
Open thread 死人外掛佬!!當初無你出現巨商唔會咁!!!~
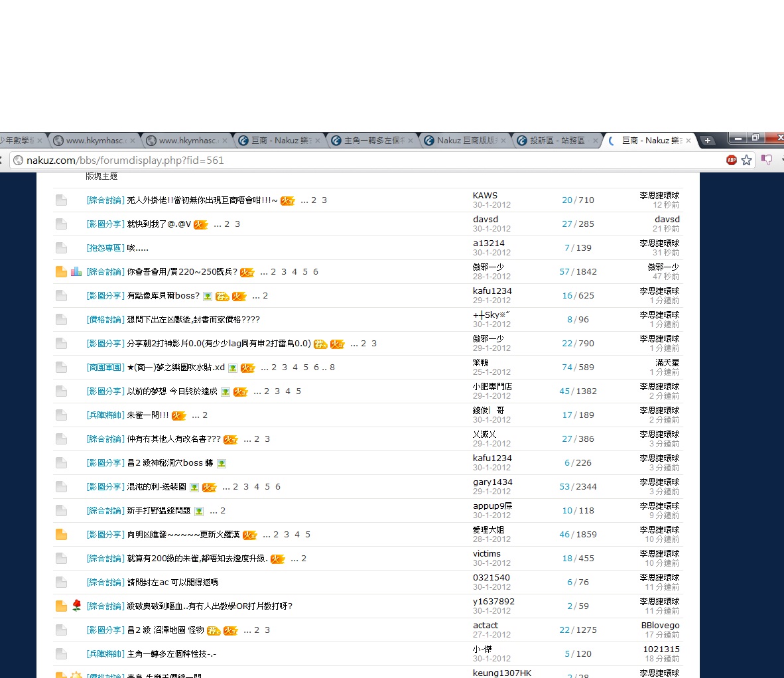[202, 200]
